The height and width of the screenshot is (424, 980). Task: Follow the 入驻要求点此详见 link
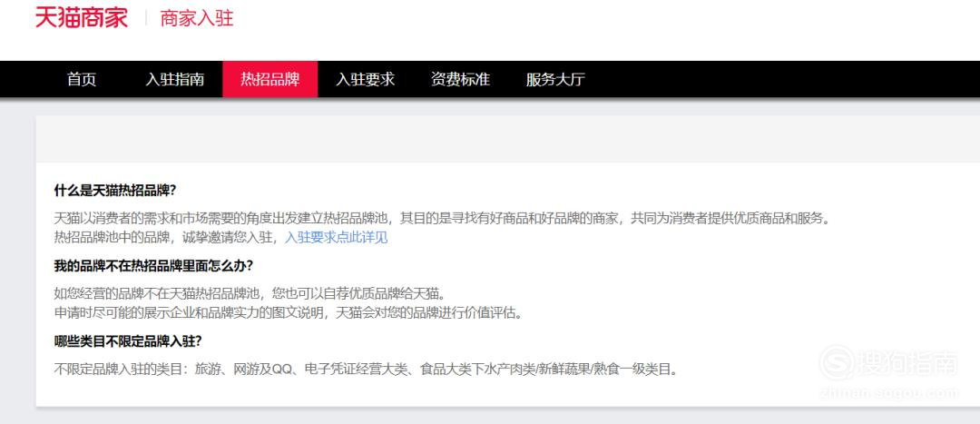[x=337, y=238]
